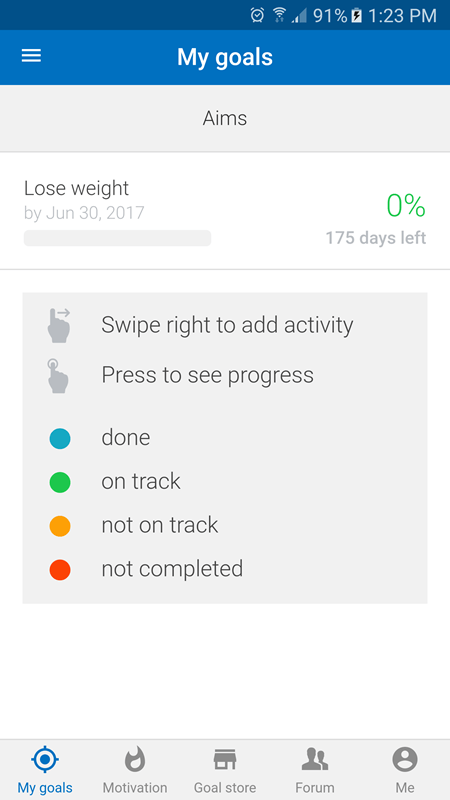Switch to the Motivation tab label
450x800 pixels.
[135, 787]
